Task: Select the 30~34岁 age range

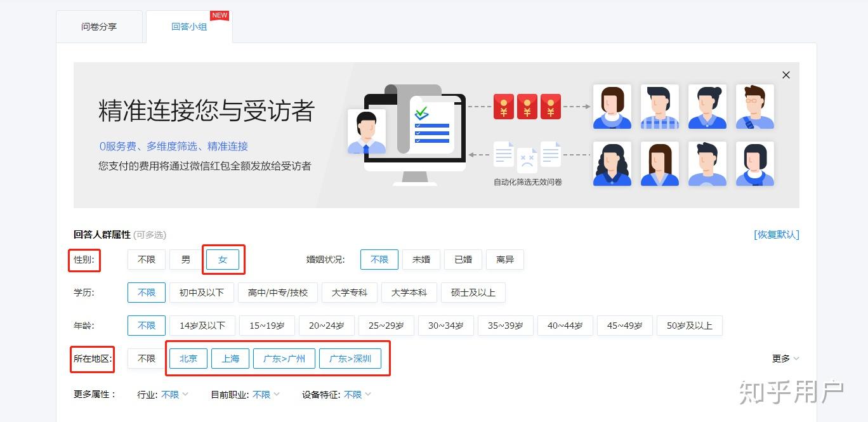Action: pyautogui.click(x=446, y=326)
